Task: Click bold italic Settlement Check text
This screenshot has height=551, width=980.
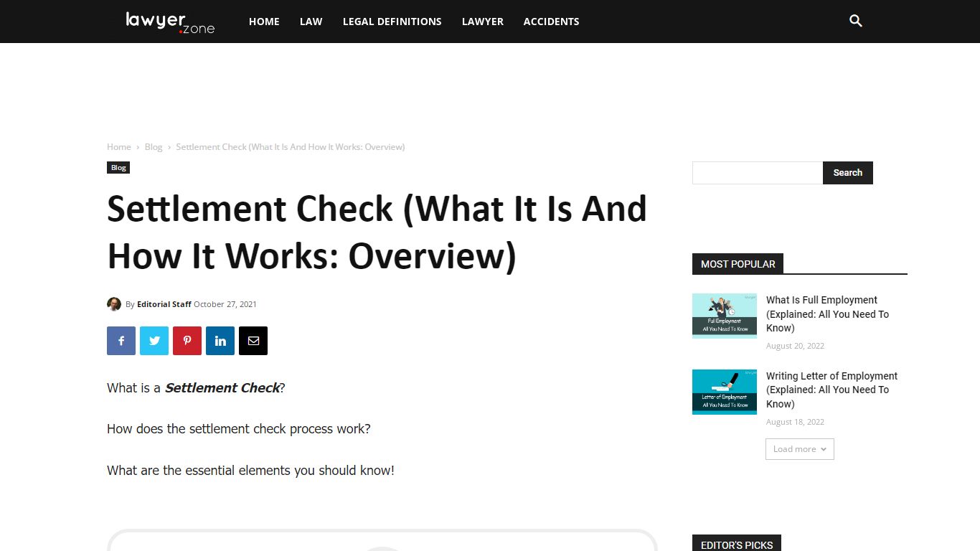Action: [222, 388]
